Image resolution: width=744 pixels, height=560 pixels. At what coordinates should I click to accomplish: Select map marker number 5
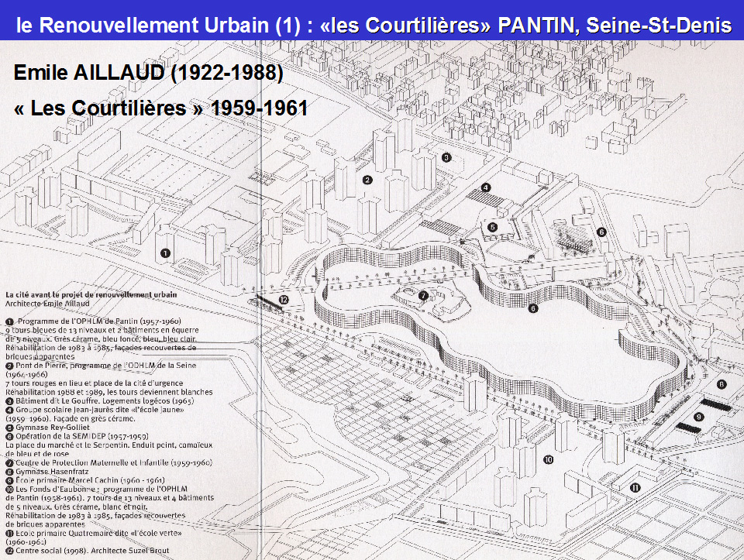click(492, 227)
